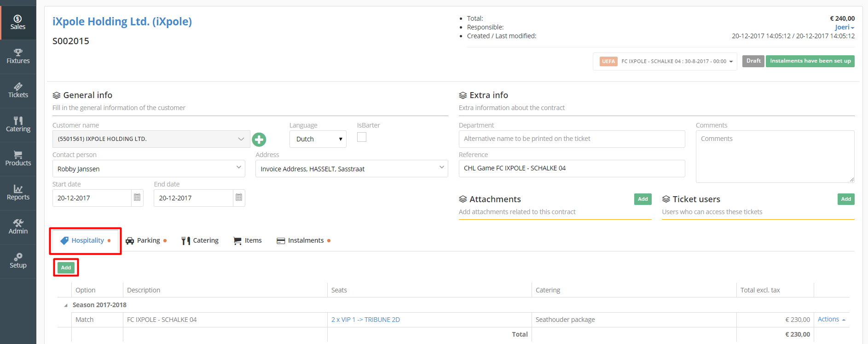This screenshot has width=868, height=344.
Task: Click the General info layers icon
Action: pos(57,95)
